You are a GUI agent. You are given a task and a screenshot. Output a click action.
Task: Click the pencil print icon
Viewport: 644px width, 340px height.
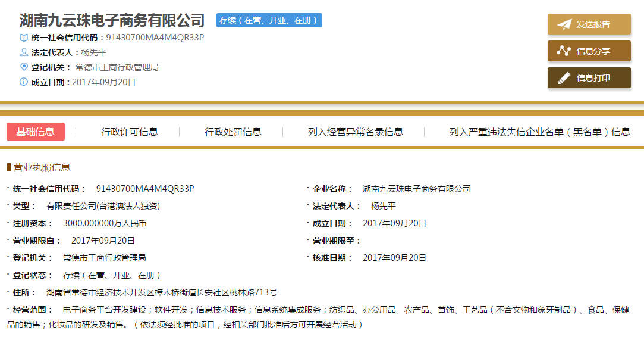(563, 78)
